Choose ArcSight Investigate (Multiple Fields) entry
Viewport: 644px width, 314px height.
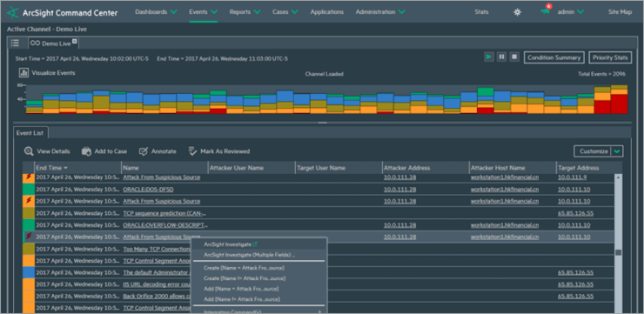(x=249, y=255)
